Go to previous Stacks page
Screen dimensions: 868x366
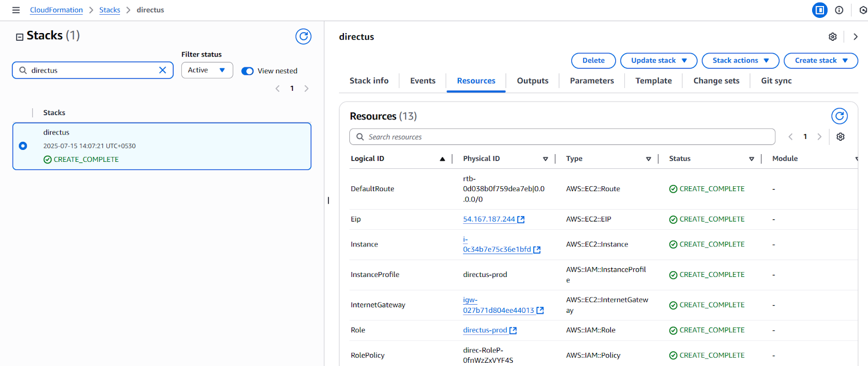(277, 89)
